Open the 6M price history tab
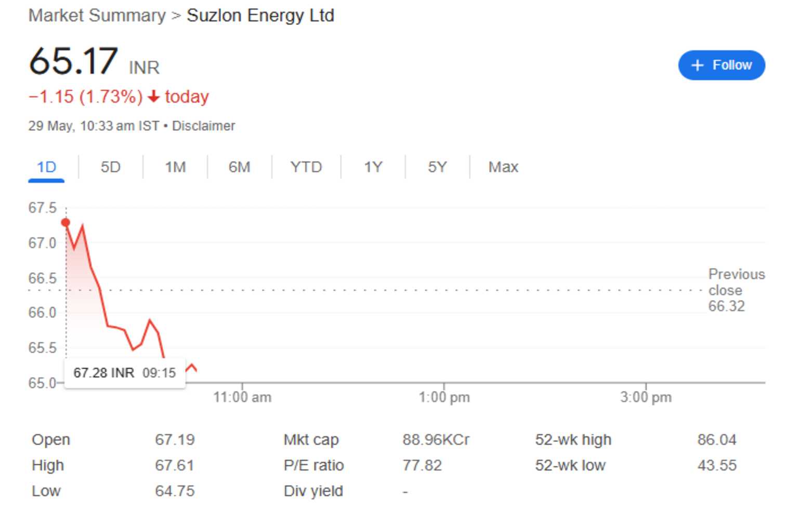The image size is (812, 510). coord(240,167)
